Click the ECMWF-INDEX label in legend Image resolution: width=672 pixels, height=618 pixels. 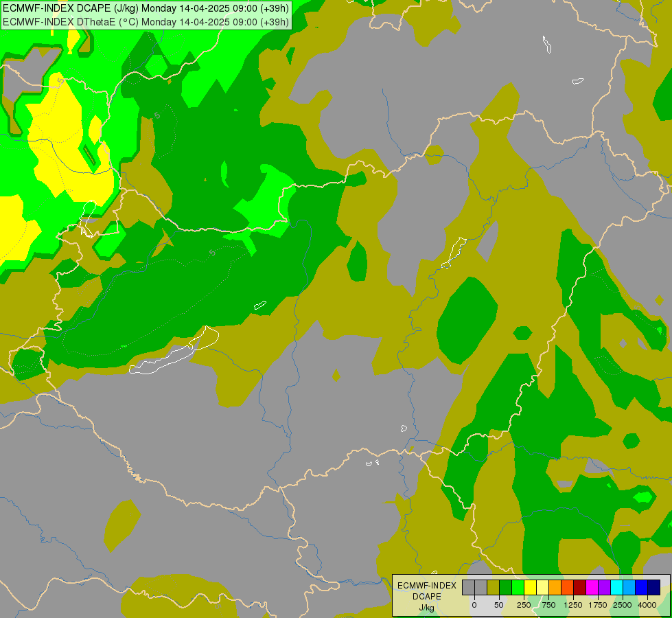click(x=427, y=586)
